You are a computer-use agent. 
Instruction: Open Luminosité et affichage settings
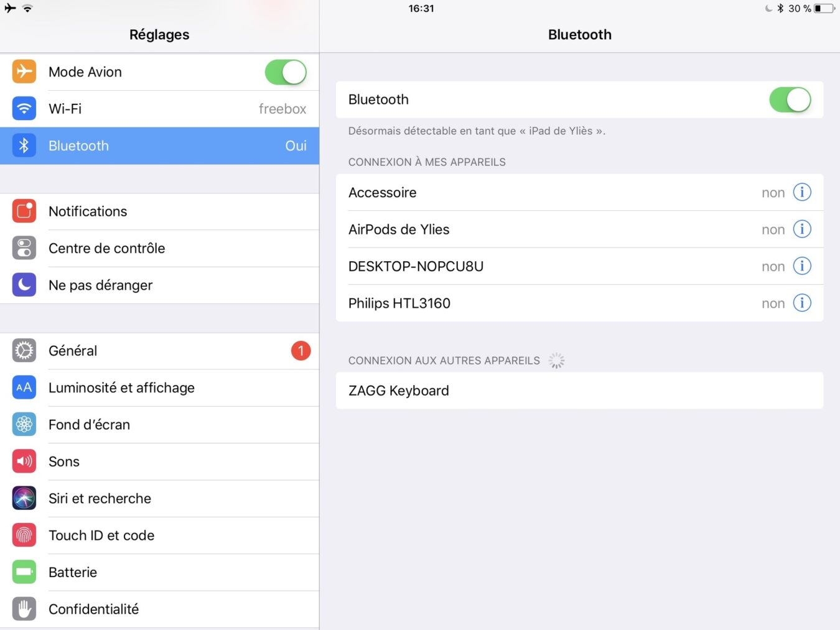coord(121,387)
